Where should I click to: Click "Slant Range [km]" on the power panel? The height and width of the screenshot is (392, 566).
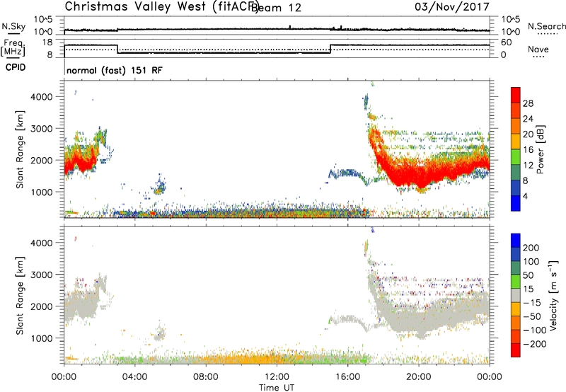pos(20,149)
